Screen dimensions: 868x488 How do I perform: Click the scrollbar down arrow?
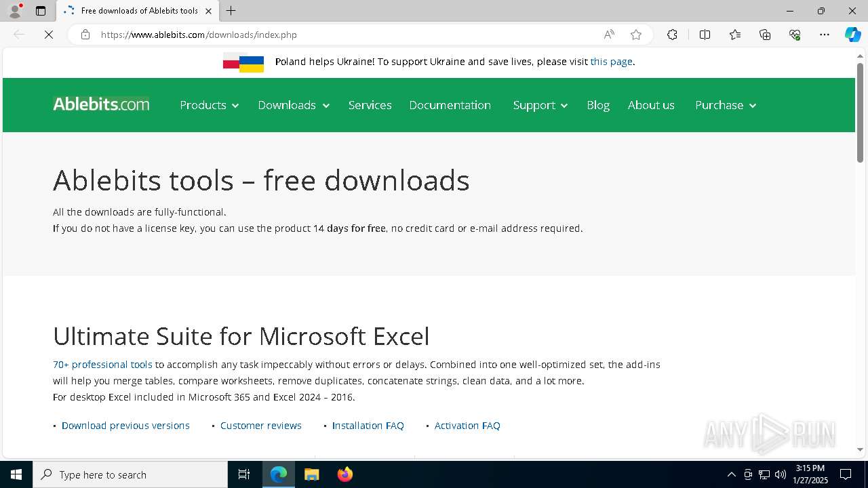(x=860, y=449)
